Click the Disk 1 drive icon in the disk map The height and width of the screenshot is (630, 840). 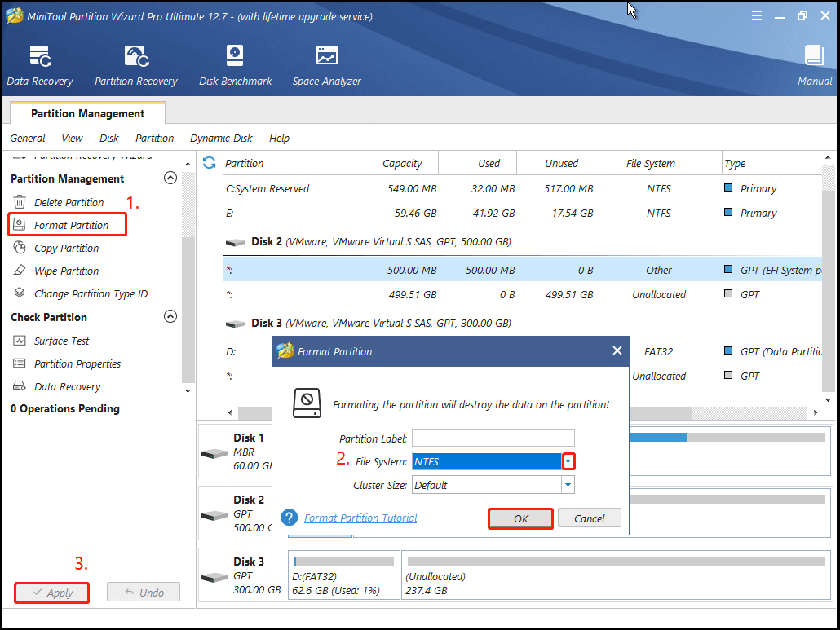214,454
